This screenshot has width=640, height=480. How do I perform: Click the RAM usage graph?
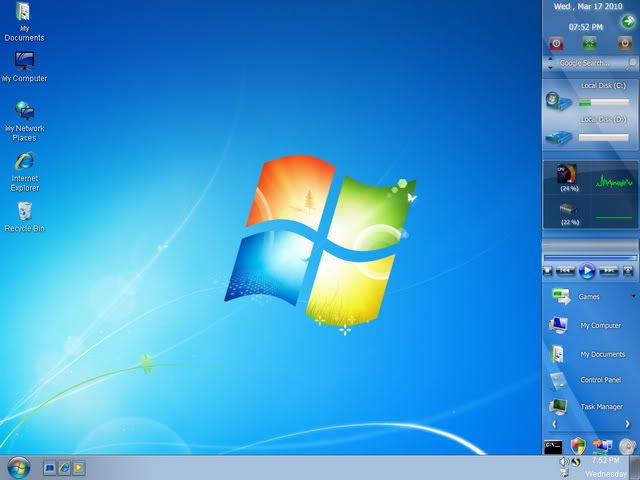pyautogui.click(x=614, y=217)
